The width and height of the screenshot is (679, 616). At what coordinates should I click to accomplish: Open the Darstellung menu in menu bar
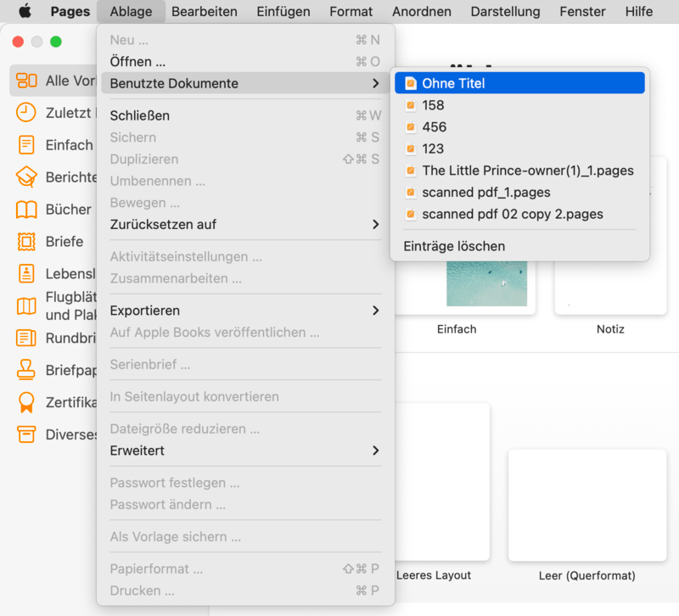click(505, 12)
